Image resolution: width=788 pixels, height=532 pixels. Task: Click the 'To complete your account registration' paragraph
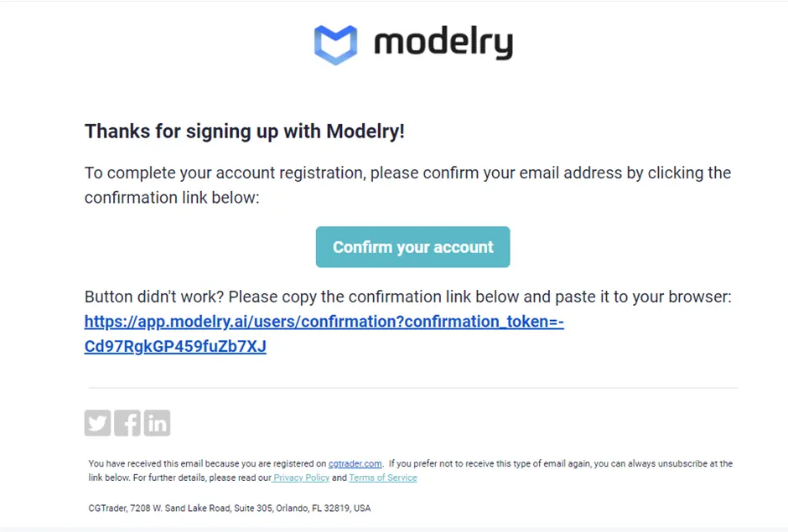407,173
